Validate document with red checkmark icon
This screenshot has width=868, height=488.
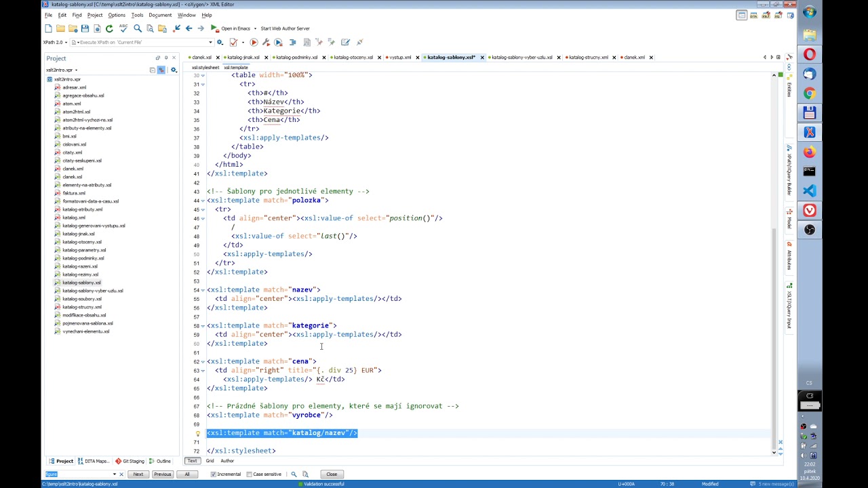pos(233,42)
